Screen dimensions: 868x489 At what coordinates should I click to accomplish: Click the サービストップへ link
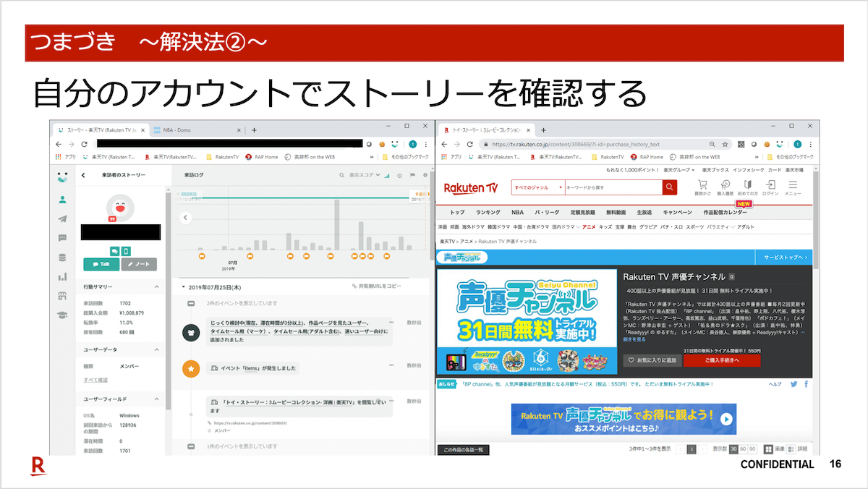(x=783, y=258)
